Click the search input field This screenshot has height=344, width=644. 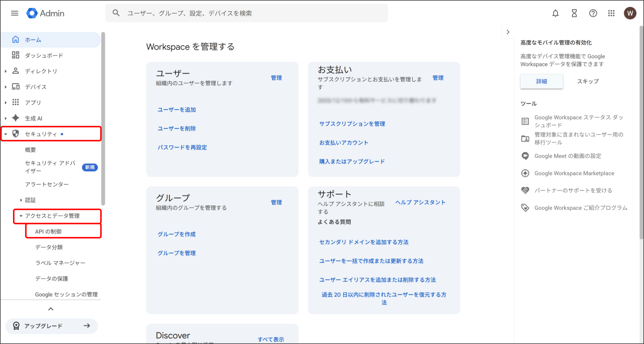point(247,13)
